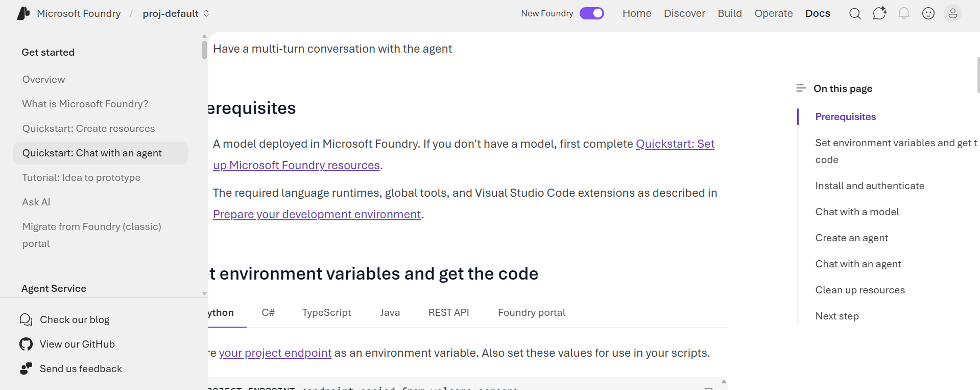Switch to the Foundry portal tab
980x390 pixels.
(x=532, y=312)
